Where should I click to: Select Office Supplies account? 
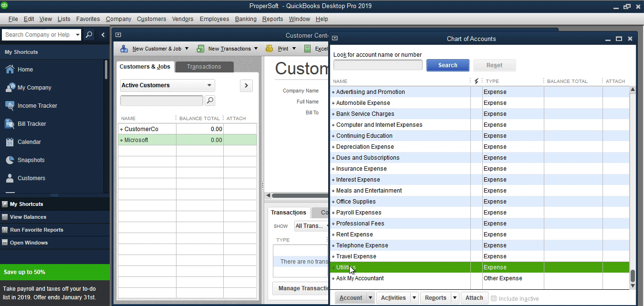479,202
